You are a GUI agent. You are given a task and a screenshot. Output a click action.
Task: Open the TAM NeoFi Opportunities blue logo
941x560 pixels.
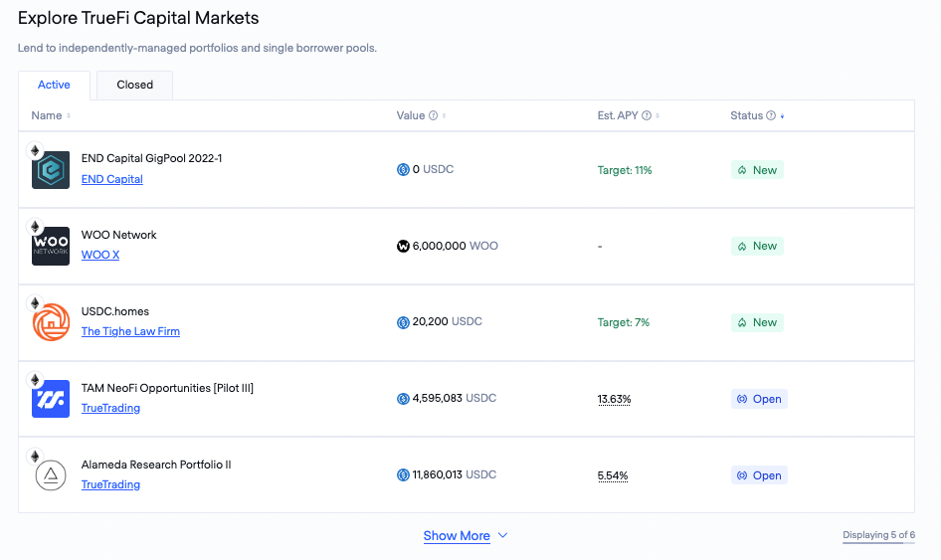point(51,399)
